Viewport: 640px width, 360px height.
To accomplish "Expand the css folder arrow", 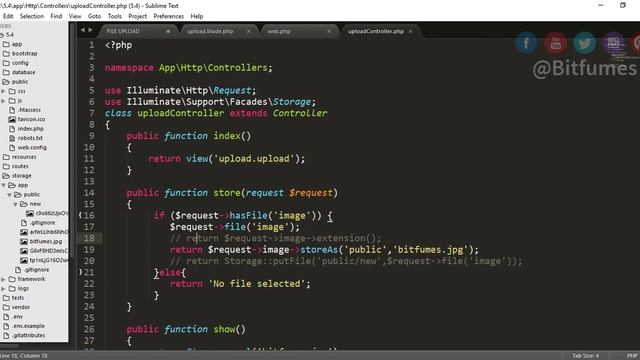I will pos(3,91).
